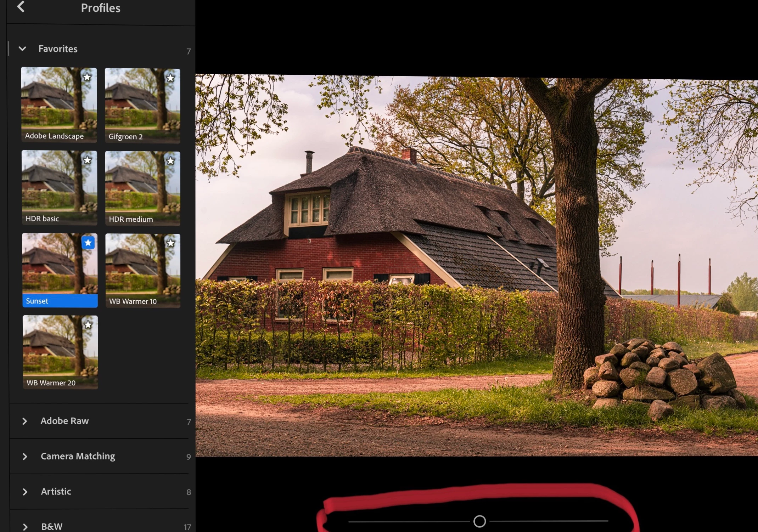Screen dimensions: 758x532
Task: Go back using the Profiles arrow
Action: click(x=21, y=7)
